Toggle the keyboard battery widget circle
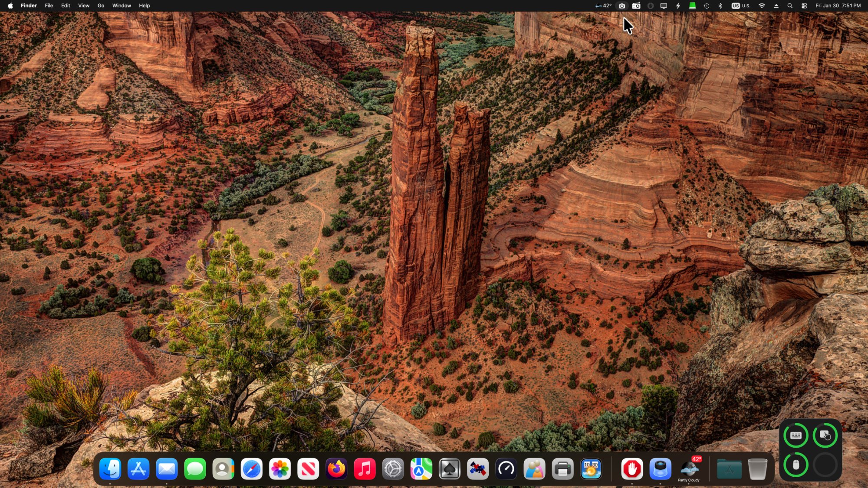The height and width of the screenshot is (488, 868). pos(796,436)
